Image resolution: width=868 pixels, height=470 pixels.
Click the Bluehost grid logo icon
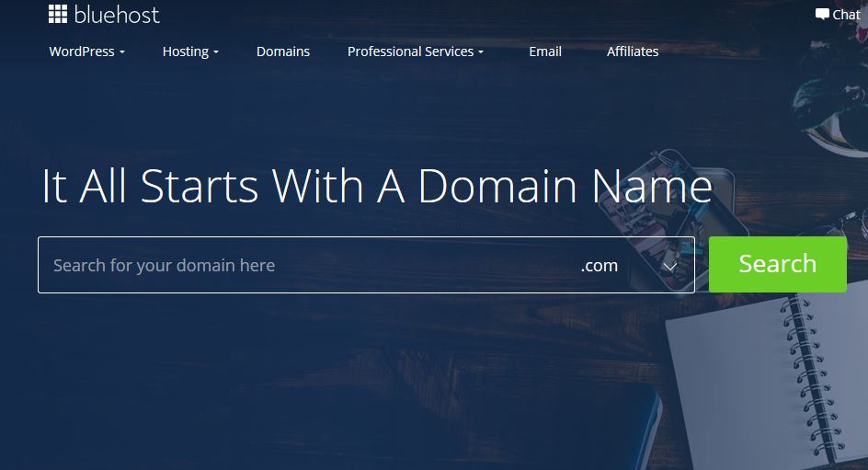pos(58,14)
